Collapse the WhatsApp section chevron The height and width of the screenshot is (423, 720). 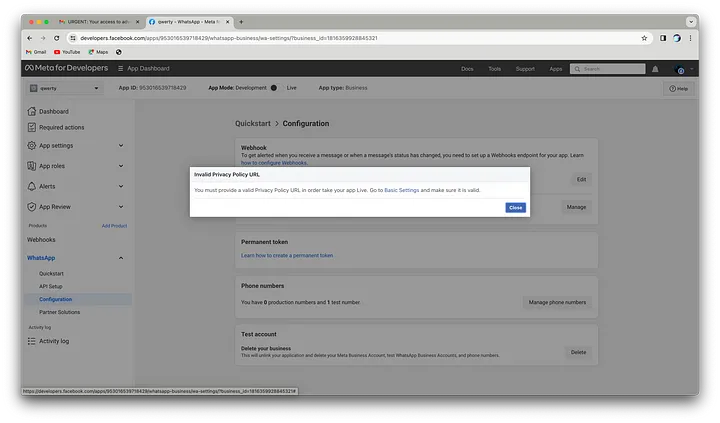121,258
